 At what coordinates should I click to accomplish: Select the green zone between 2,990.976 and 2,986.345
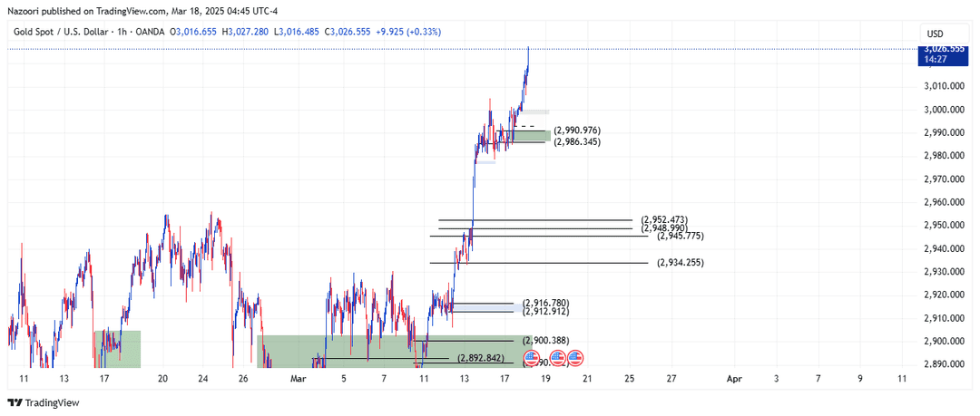click(532, 136)
